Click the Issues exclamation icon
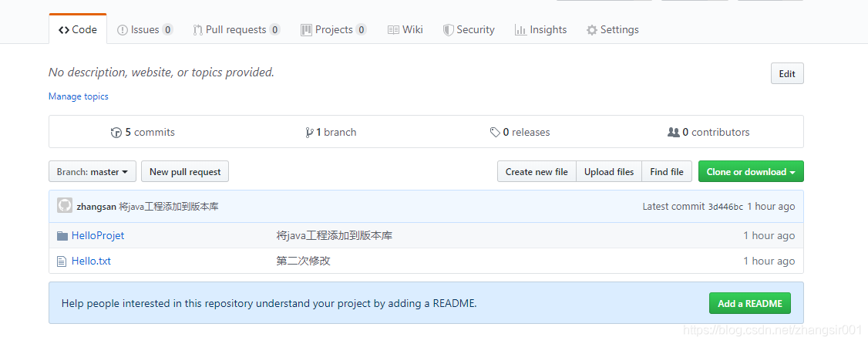 (x=123, y=30)
